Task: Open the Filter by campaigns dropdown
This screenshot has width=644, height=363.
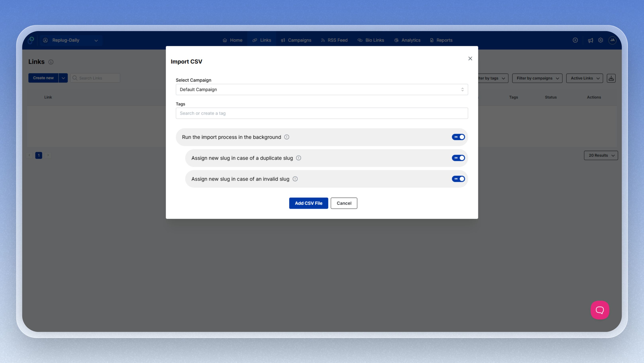Action: click(537, 78)
